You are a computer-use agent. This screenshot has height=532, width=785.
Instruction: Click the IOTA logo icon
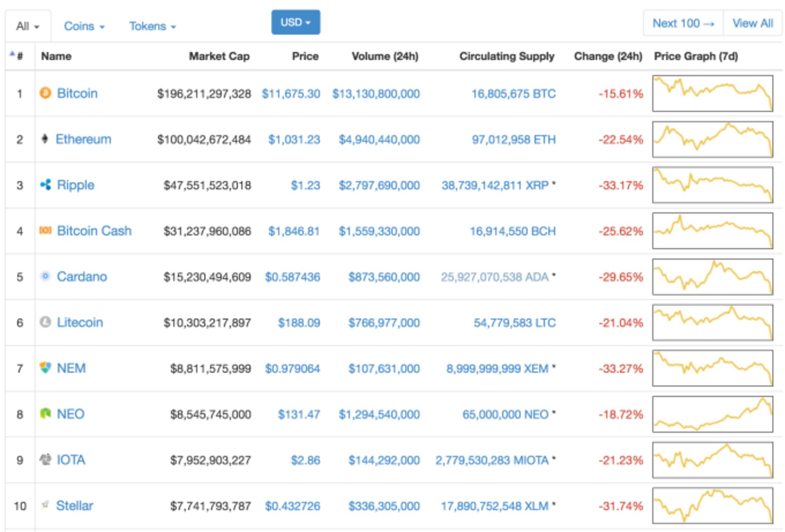(x=45, y=460)
